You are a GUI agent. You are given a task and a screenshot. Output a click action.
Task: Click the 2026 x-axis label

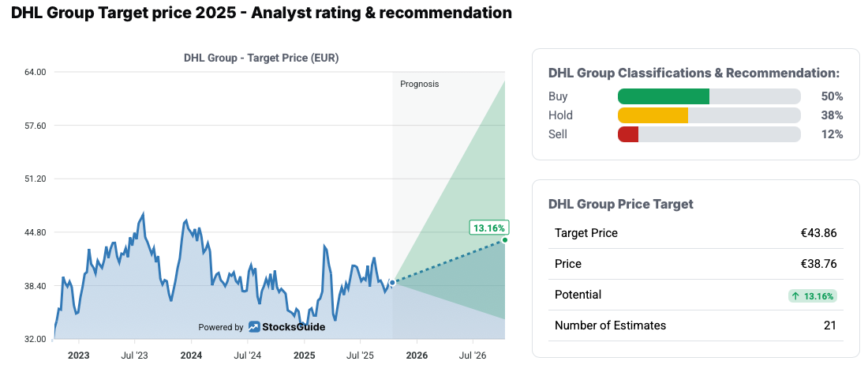[x=417, y=356]
